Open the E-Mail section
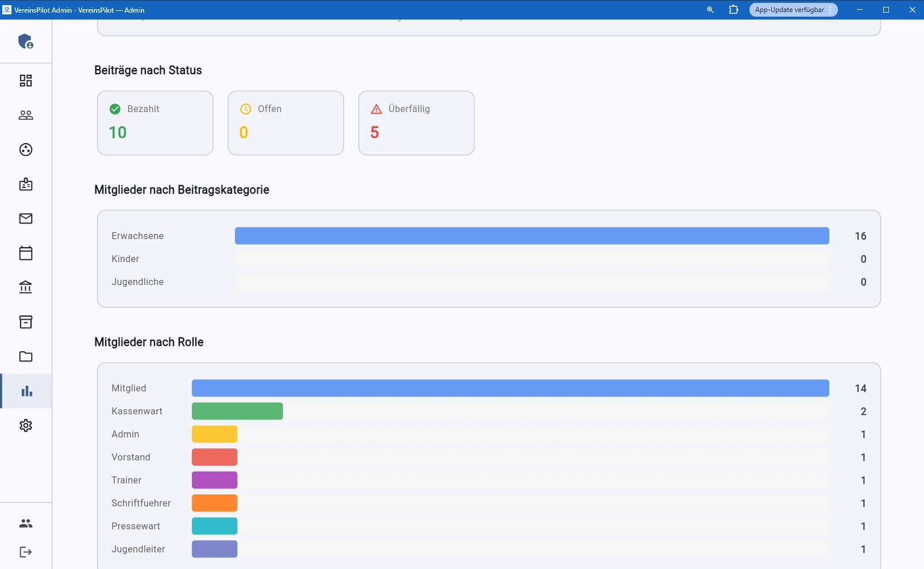 [25, 218]
